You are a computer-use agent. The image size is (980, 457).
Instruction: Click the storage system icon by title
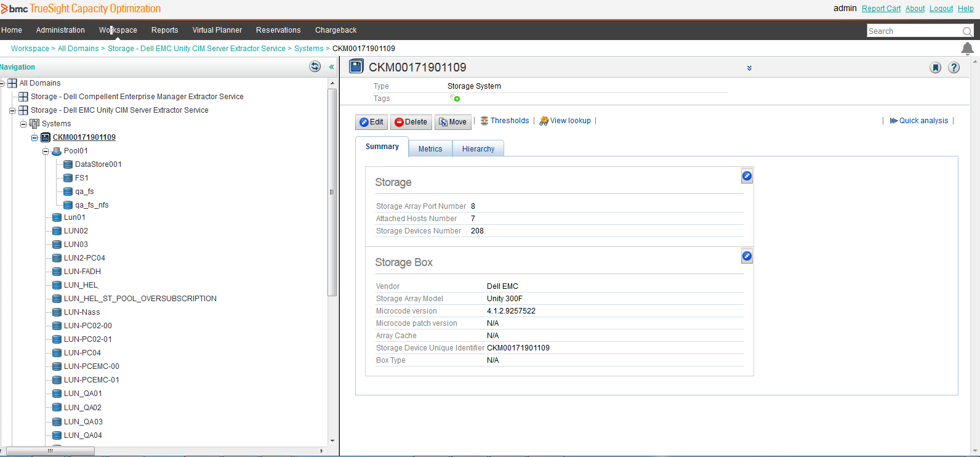356,67
